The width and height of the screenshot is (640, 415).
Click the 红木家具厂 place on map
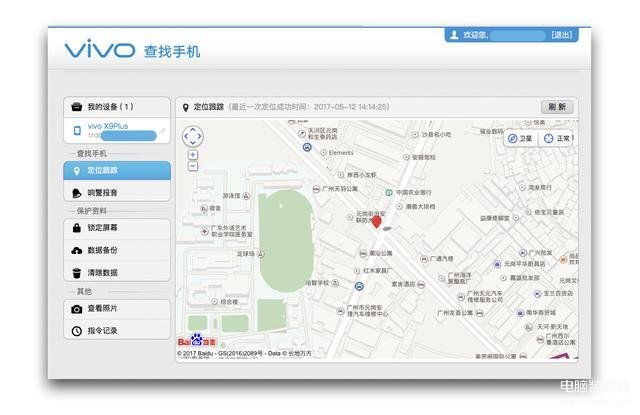tap(378, 271)
